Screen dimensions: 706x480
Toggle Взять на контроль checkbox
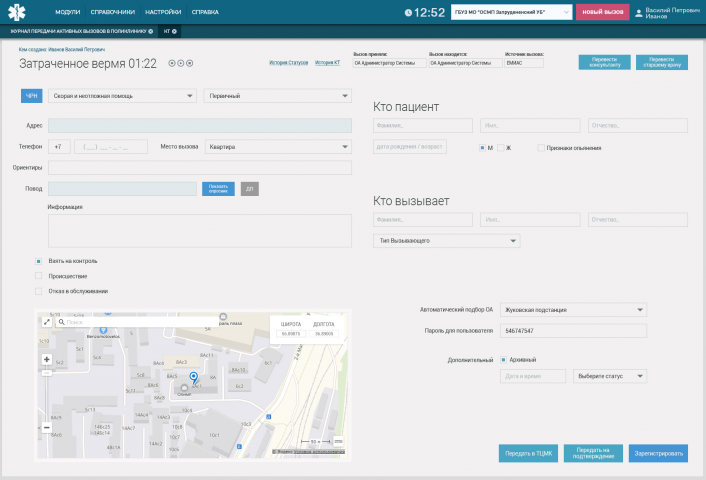(38, 261)
